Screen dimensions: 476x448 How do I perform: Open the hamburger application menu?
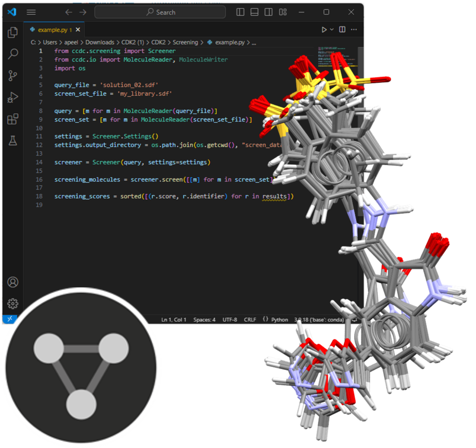[x=31, y=12]
